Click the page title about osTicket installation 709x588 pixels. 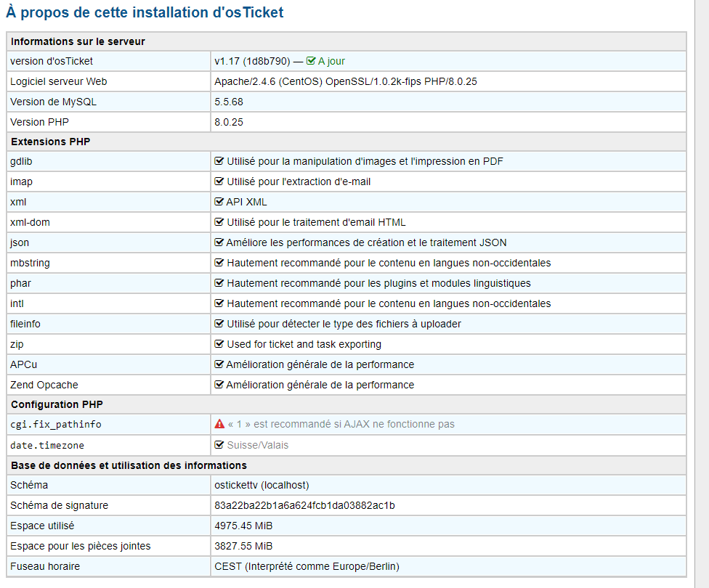click(x=145, y=12)
